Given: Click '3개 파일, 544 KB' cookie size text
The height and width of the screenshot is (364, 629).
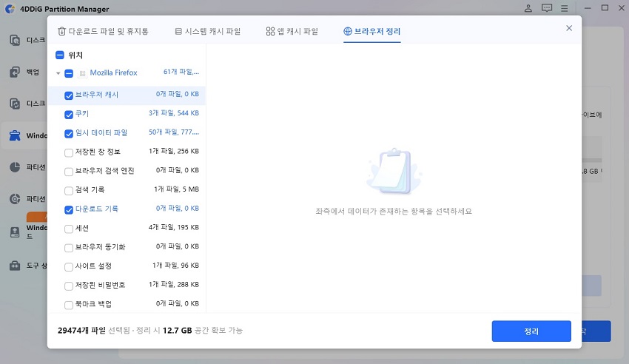Looking at the screenshot, I should pyautogui.click(x=174, y=113).
